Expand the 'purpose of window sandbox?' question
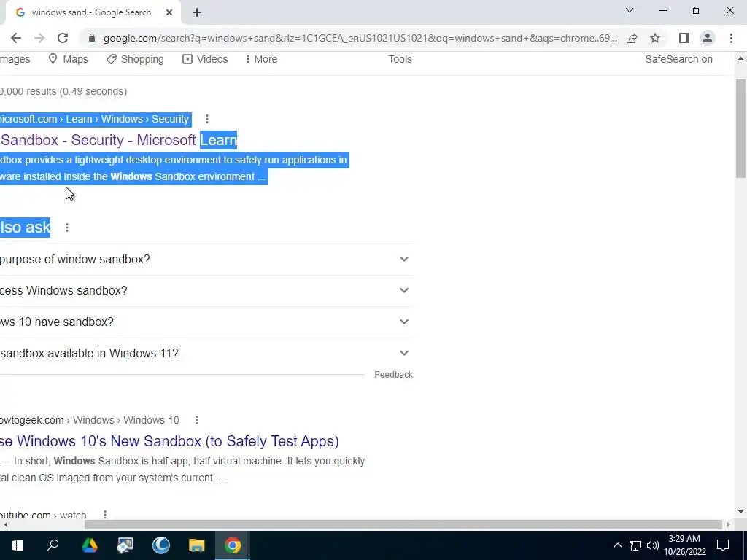Screen dimensions: 747x560 pyautogui.click(x=206, y=260)
